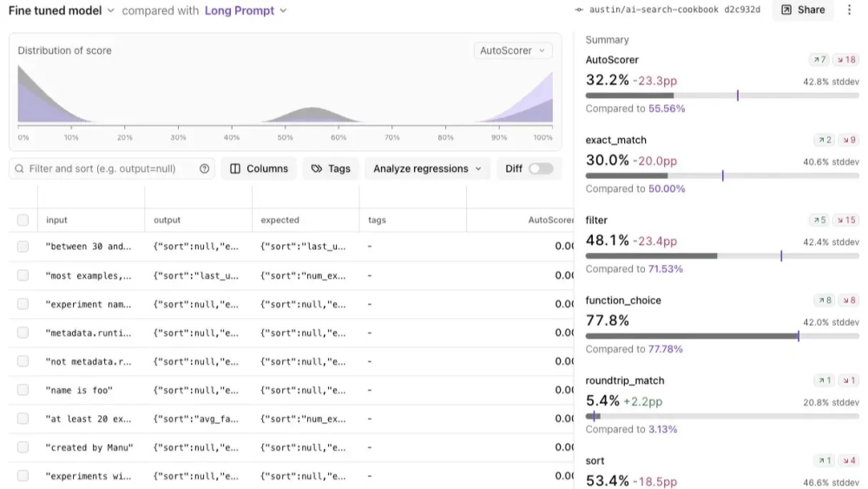868x489 pixels.
Task: Check the row "created by Manu"
Action: pyautogui.click(x=23, y=447)
